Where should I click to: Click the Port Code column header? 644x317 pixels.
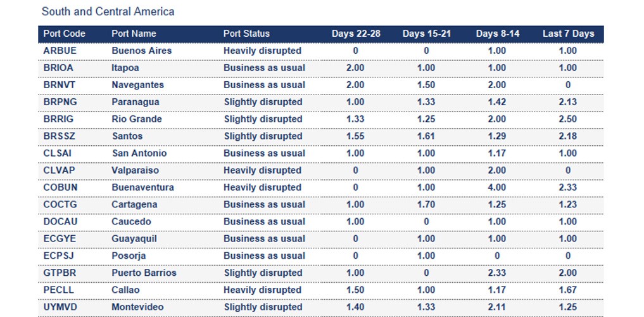coord(64,34)
